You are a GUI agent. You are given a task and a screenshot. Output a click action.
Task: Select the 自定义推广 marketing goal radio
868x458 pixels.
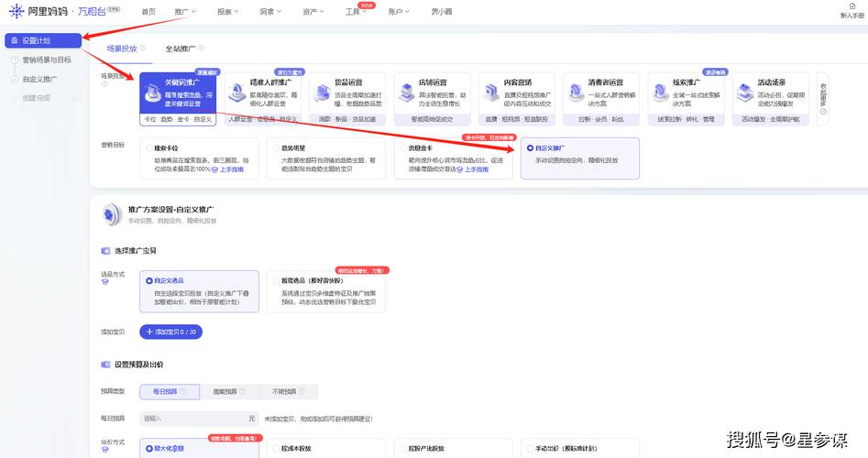coord(531,148)
